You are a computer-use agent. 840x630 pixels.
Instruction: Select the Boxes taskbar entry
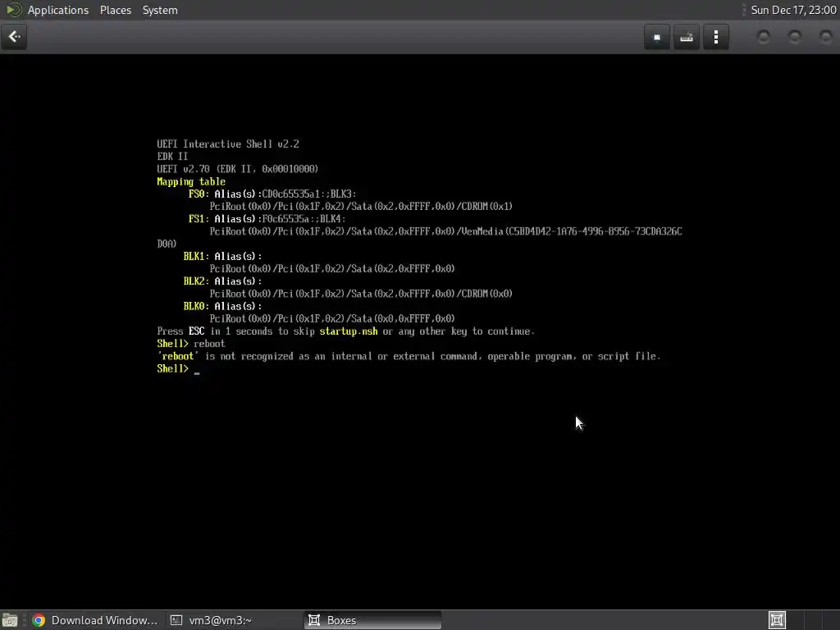click(x=373, y=620)
